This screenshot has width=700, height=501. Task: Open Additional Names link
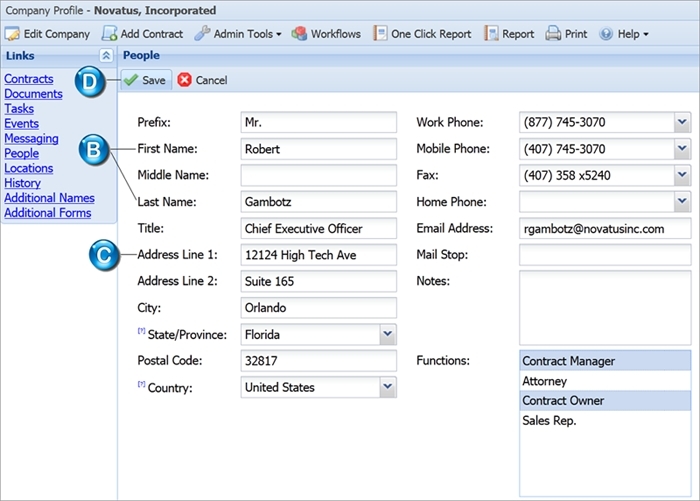click(x=50, y=198)
